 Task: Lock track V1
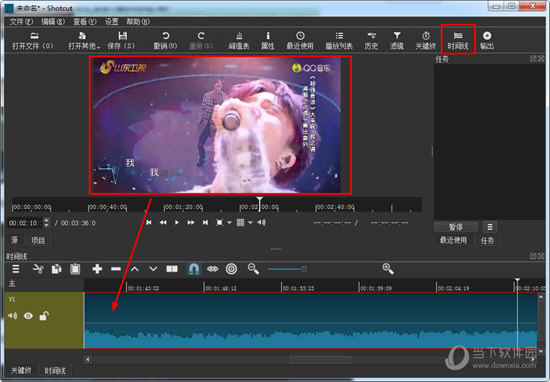point(44,316)
